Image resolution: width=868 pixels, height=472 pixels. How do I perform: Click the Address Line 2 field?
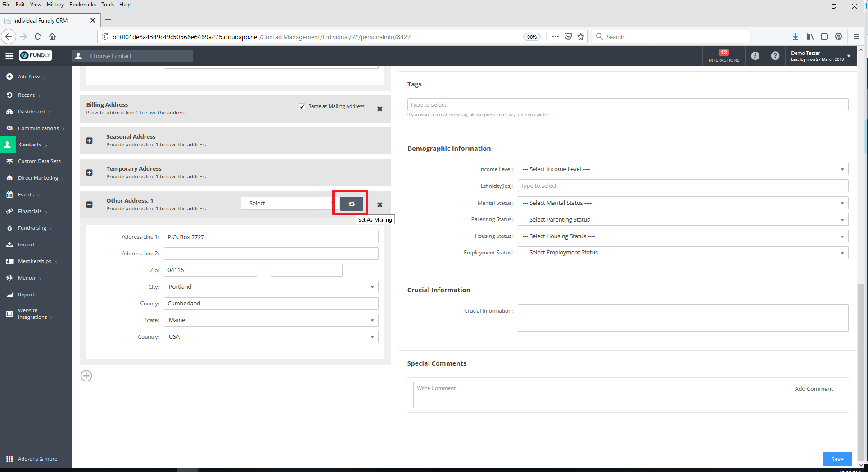click(x=271, y=254)
